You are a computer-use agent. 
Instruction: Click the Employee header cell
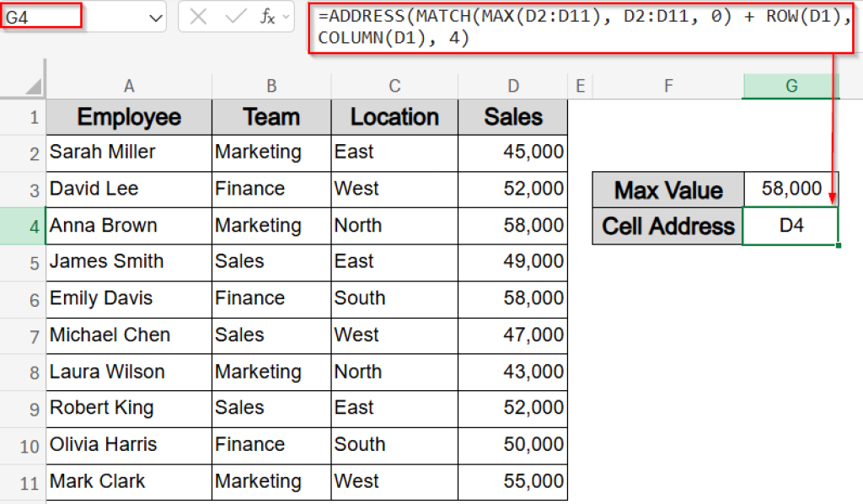[128, 117]
